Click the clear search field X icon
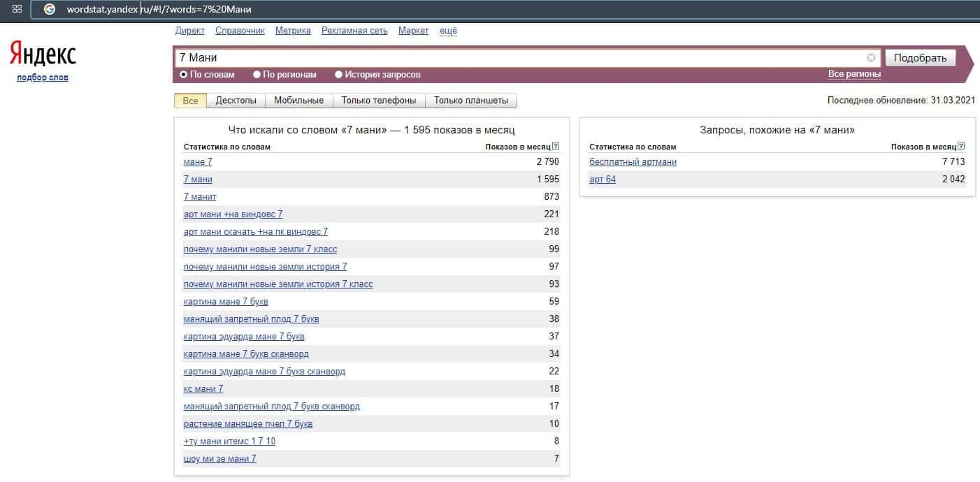The image size is (980, 482). click(871, 58)
